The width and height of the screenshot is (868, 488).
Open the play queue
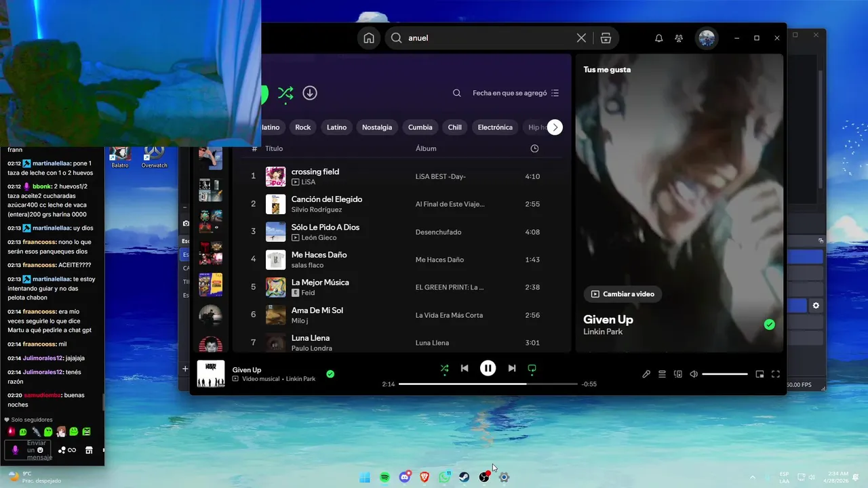click(662, 373)
